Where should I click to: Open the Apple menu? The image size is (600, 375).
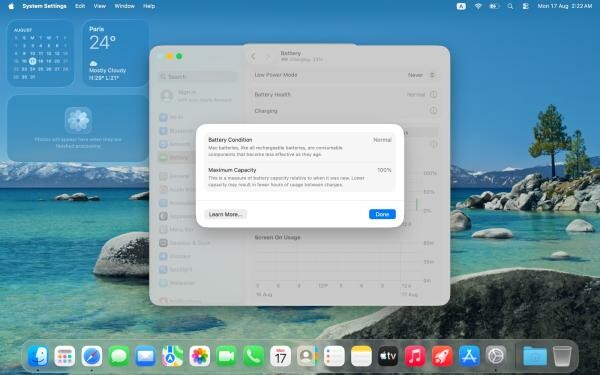11,6
